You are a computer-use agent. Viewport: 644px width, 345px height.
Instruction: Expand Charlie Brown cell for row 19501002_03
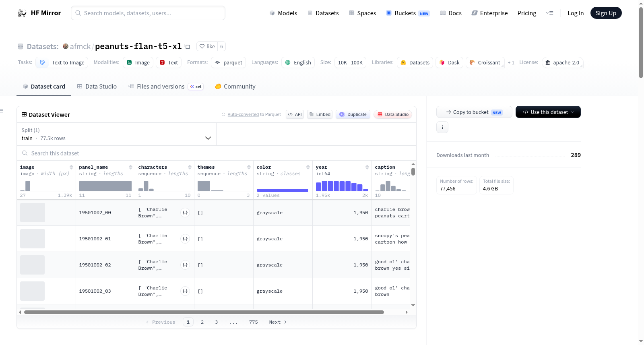[x=185, y=291]
